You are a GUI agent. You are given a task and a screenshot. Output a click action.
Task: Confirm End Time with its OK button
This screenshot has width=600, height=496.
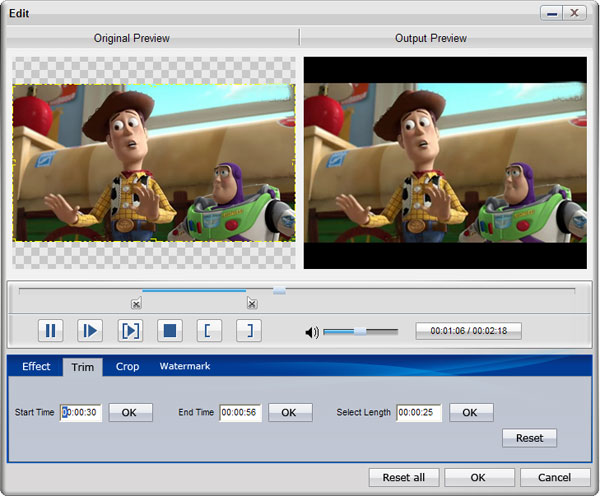290,413
